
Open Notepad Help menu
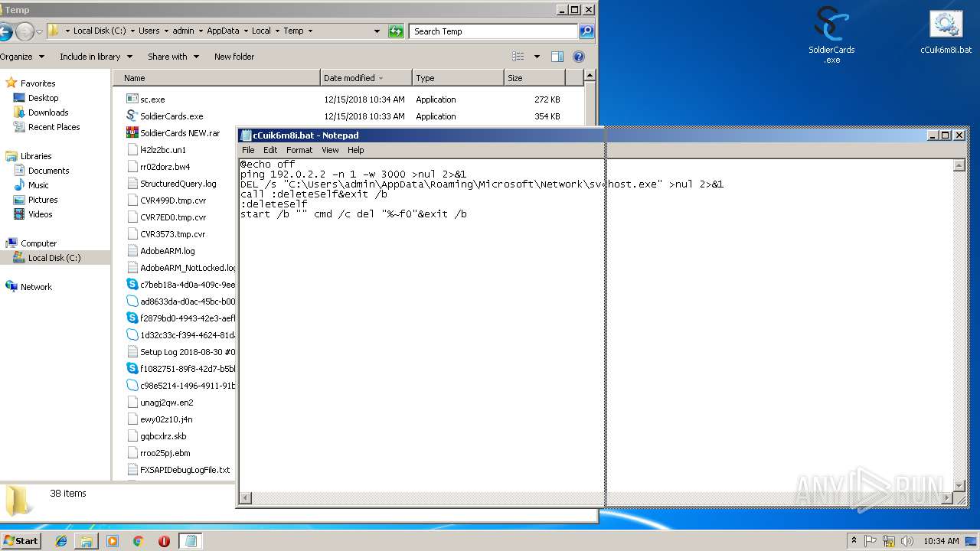coord(356,150)
